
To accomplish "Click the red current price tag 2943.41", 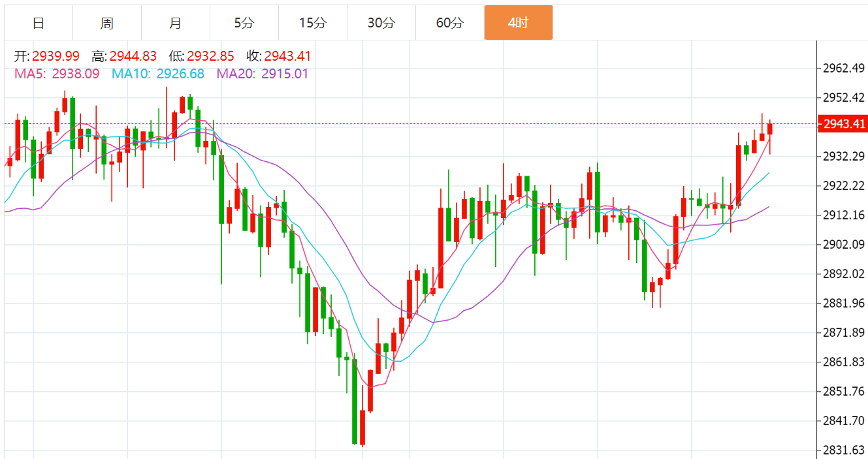I will (843, 124).
